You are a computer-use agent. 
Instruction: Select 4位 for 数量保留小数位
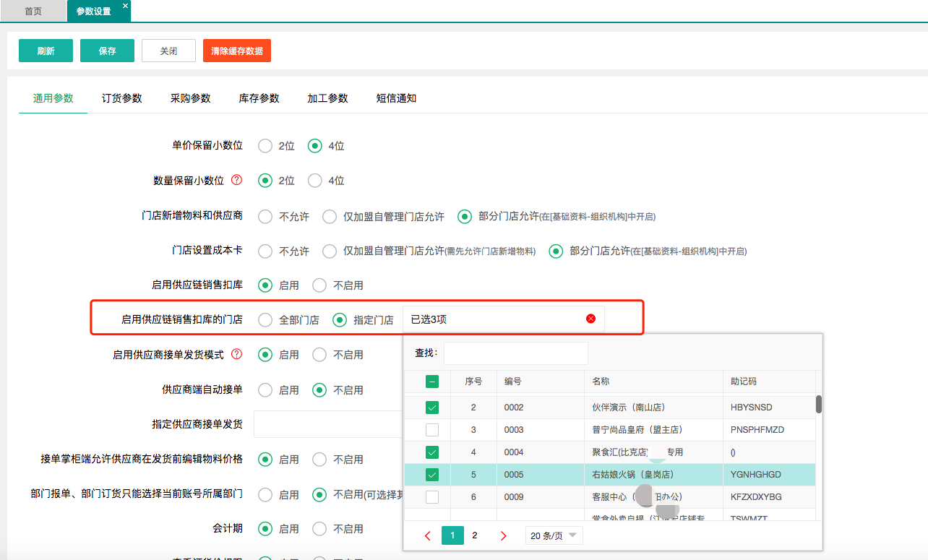(314, 180)
